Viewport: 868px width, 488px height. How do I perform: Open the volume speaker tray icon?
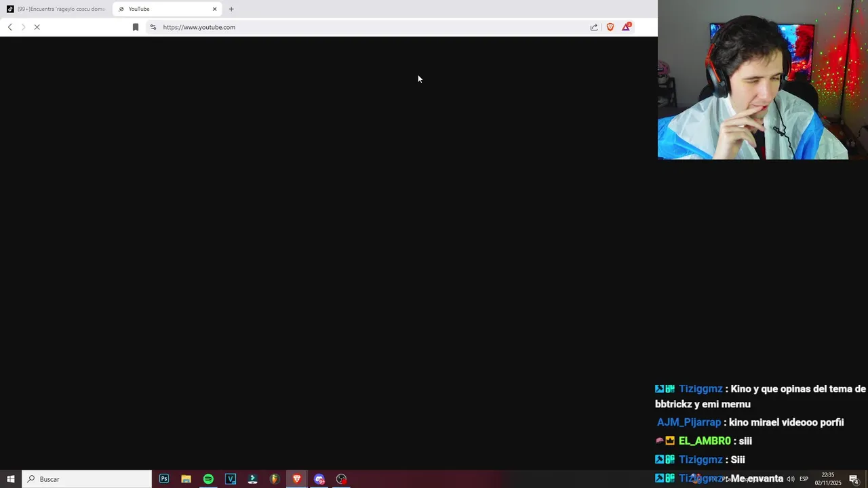pyautogui.click(x=790, y=479)
